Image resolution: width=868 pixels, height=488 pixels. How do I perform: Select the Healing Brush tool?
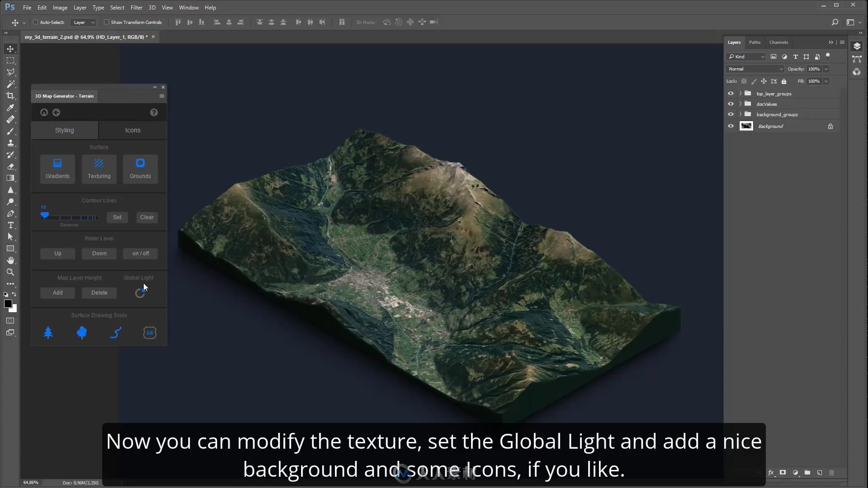[10, 119]
